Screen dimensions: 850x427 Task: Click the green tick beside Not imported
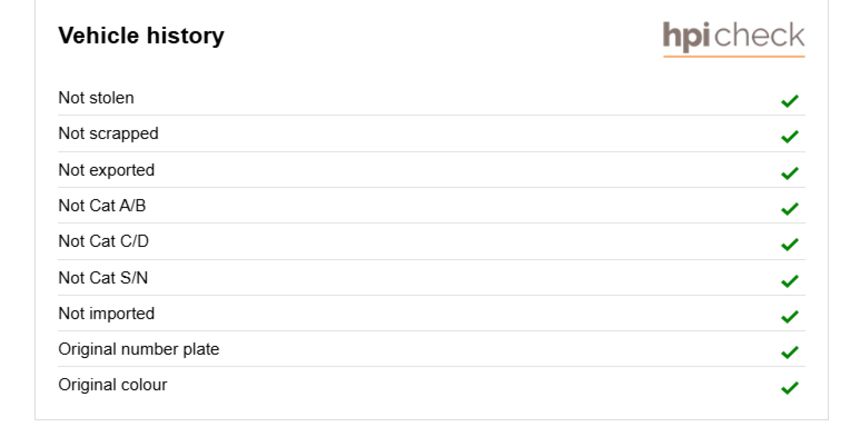(790, 316)
